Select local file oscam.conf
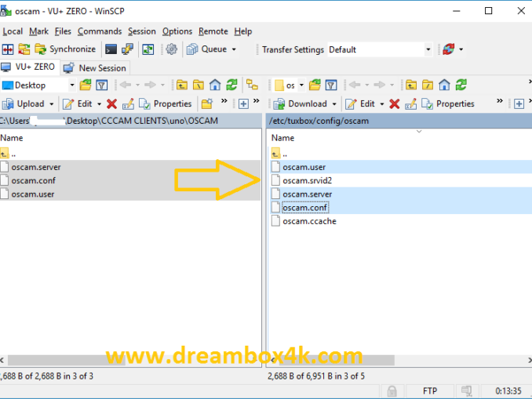The image size is (532, 399). click(x=33, y=180)
